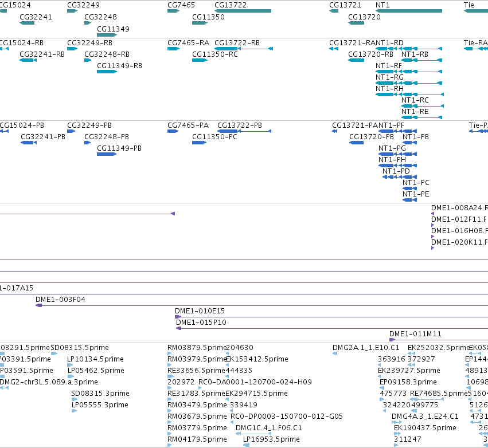Select protein CG32241-PB label

(x=43, y=137)
